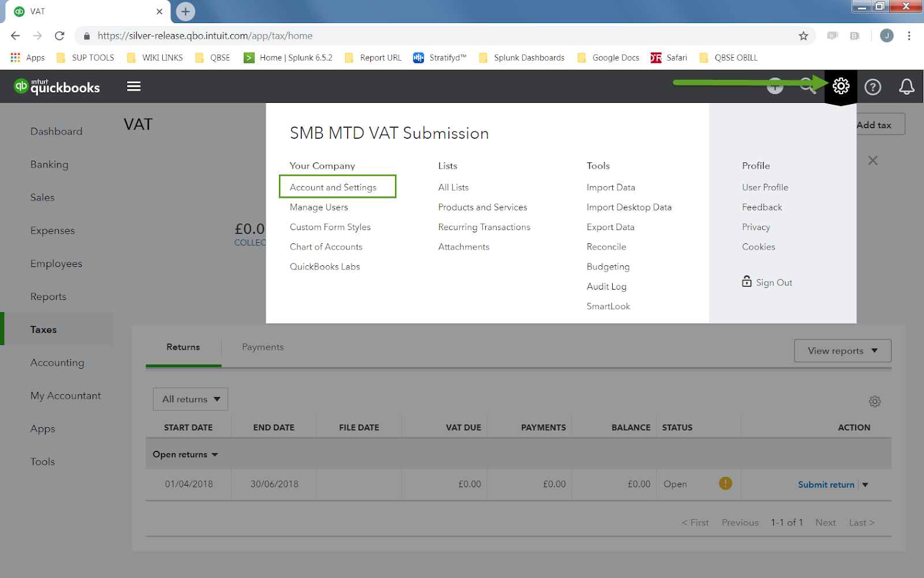
Task: Expand the All returns dropdown
Action: point(191,399)
